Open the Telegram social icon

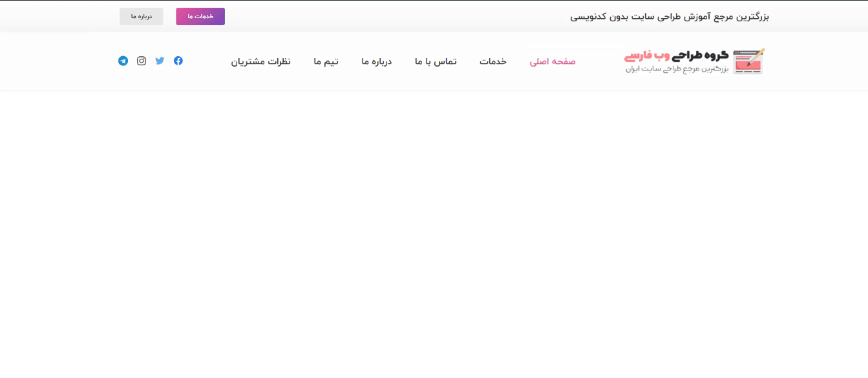(x=123, y=61)
